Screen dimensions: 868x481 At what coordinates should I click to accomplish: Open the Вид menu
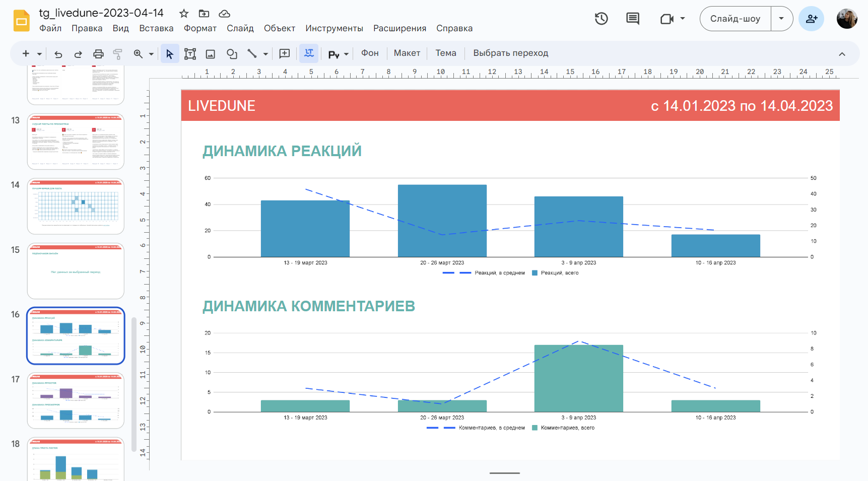120,28
